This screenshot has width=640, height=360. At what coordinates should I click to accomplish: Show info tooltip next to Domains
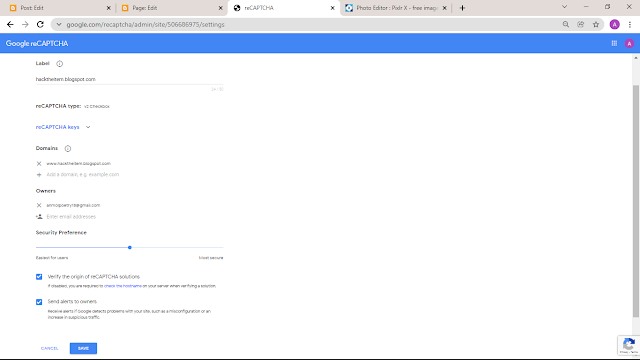point(68,149)
